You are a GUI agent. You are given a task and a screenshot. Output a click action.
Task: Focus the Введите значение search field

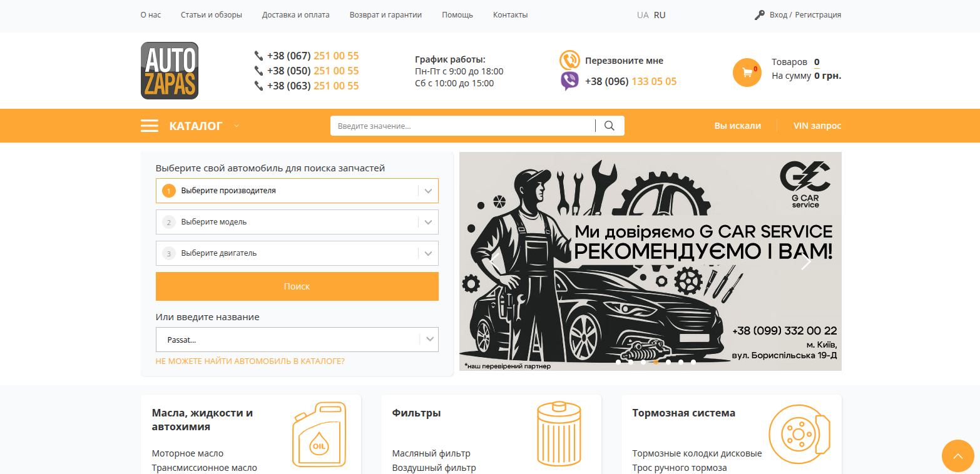point(463,126)
